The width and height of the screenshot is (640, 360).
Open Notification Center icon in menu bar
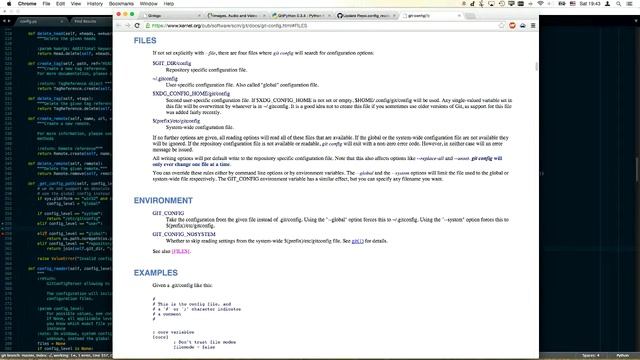629,4
